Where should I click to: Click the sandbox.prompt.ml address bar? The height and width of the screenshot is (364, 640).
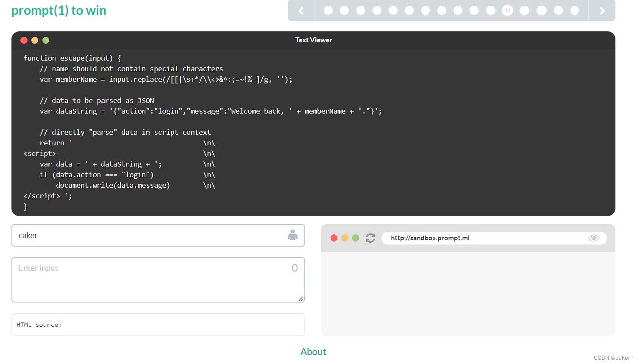pyautogui.click(x=494, y=238)
